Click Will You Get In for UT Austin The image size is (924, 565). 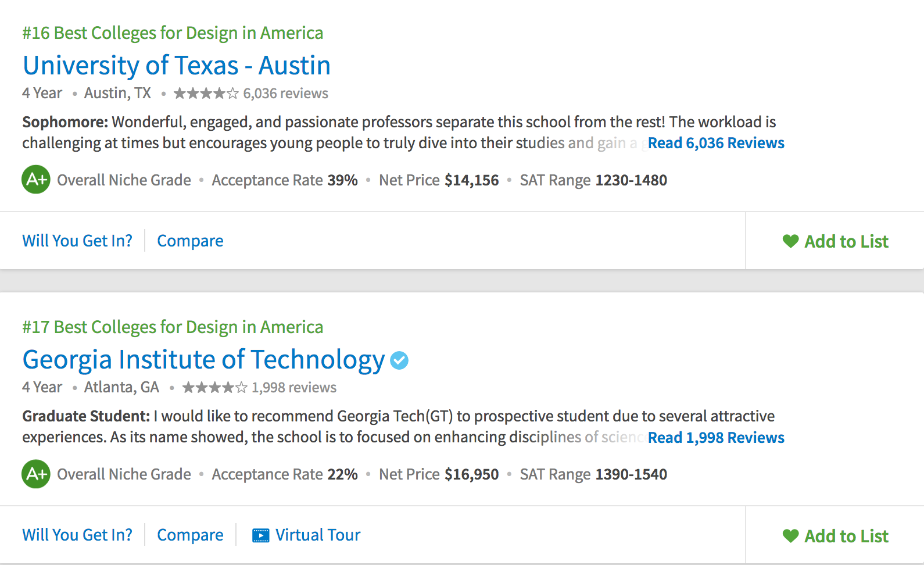(x=77, y=241)
